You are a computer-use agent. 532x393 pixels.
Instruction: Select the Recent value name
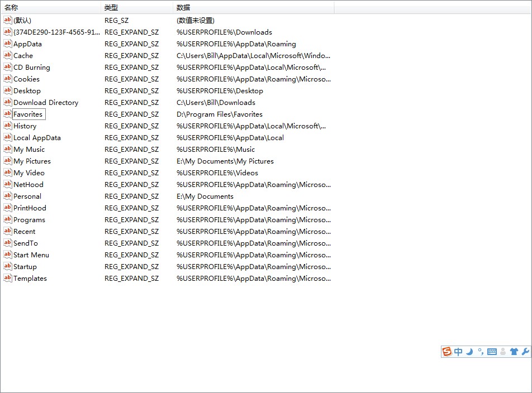click(25, 232)
